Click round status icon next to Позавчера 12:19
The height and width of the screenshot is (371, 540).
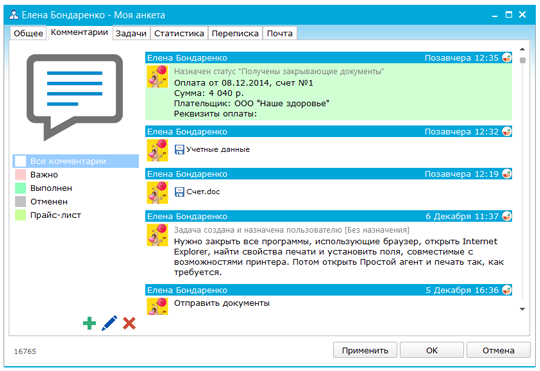point(507,174)
